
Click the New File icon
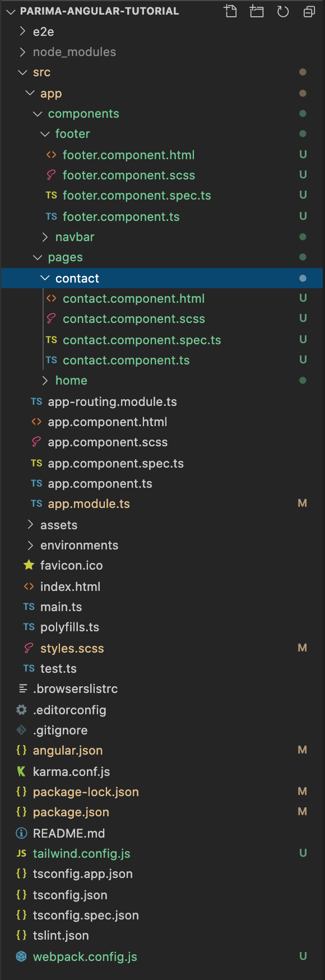230,11
